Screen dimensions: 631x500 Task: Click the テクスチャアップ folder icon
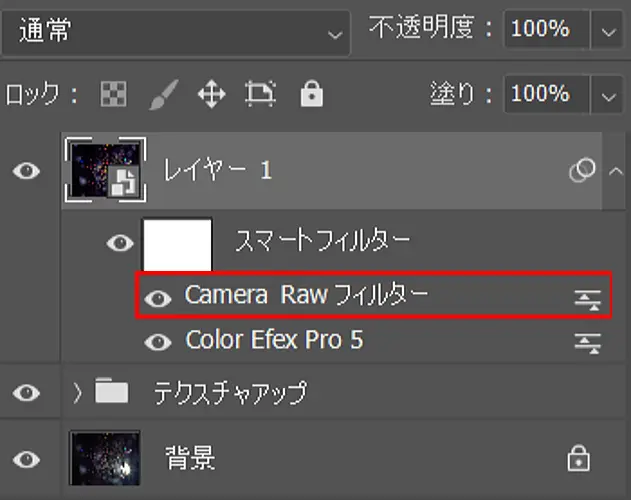pyautogui.click(x=111, y=390)
